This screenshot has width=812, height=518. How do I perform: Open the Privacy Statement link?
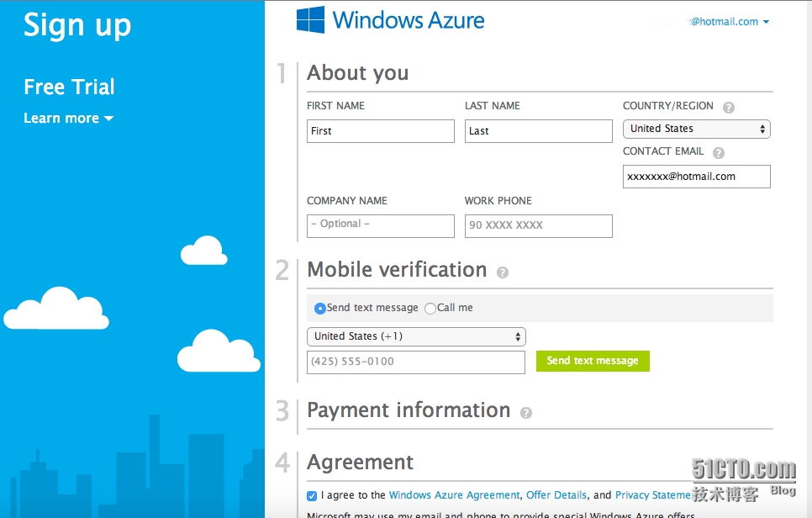653,495
